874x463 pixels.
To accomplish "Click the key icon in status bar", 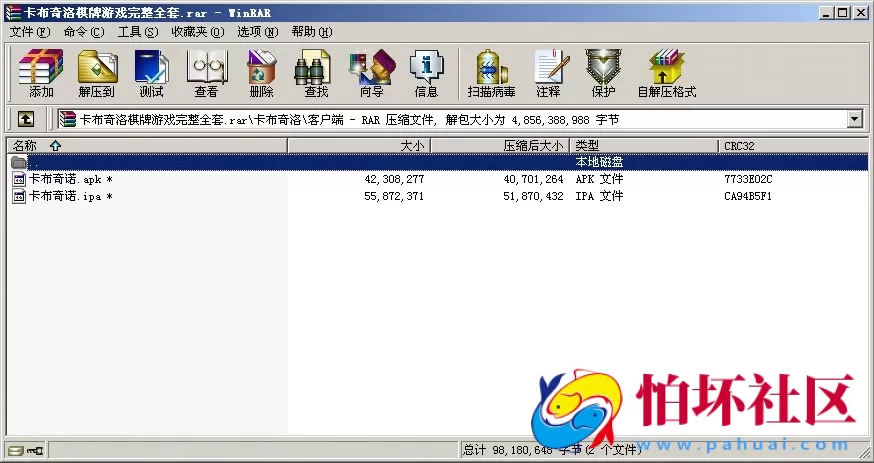I will tap(35, 450).
